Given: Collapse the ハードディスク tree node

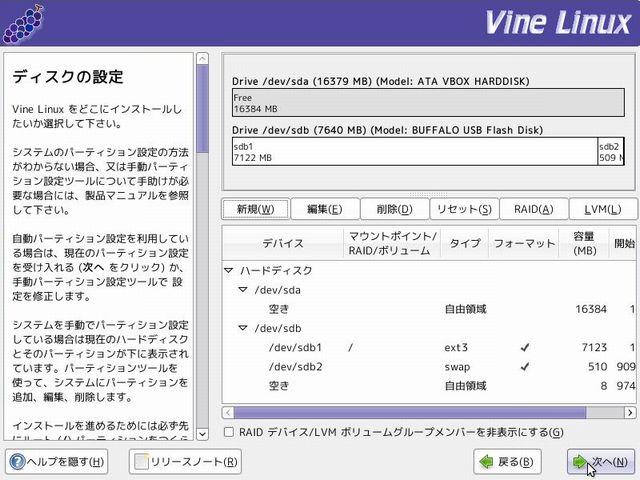Looking at the screenshot, I should coord(229,271).
